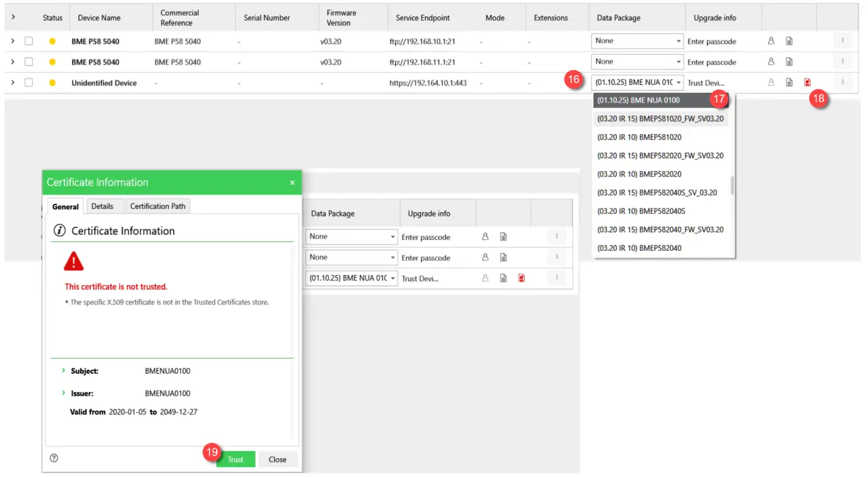Open the Data Package dropdown for the 192.168.11.1:21 row
This screenshot has width=868, height=477.
point(638,62)
